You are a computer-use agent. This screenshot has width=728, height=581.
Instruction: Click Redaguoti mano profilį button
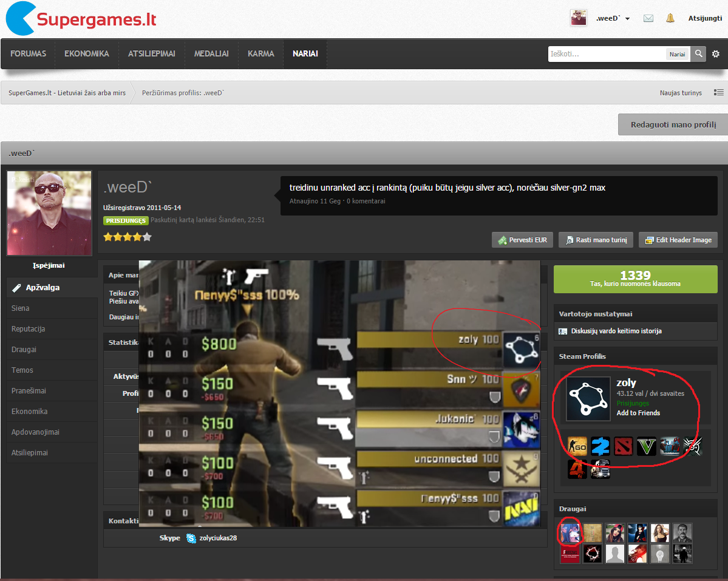coord(673,124)
